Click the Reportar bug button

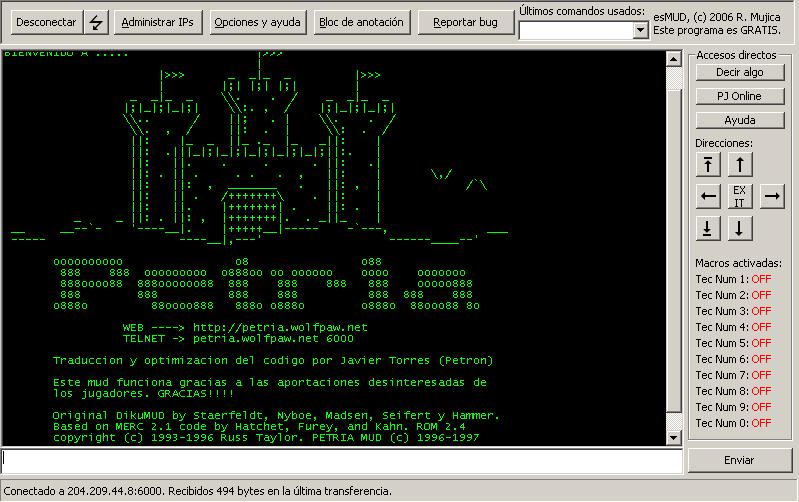click(465, 22)
